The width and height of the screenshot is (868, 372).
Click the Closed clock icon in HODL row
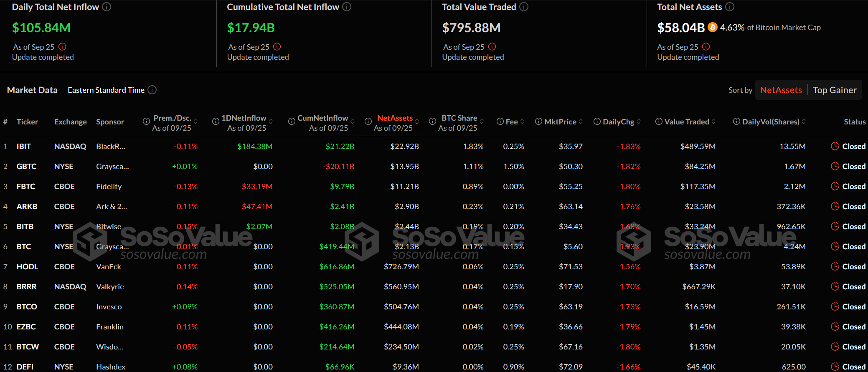(x=835, y=266)
